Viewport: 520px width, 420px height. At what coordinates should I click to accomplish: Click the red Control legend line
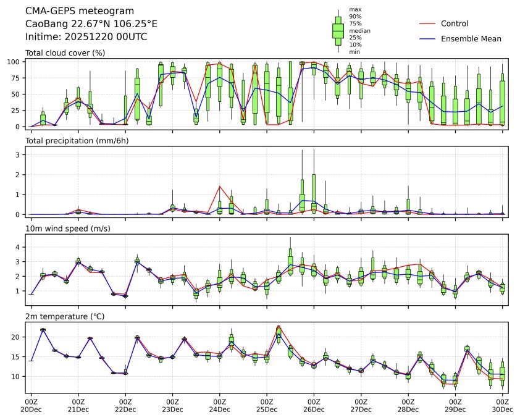[427, 24]
